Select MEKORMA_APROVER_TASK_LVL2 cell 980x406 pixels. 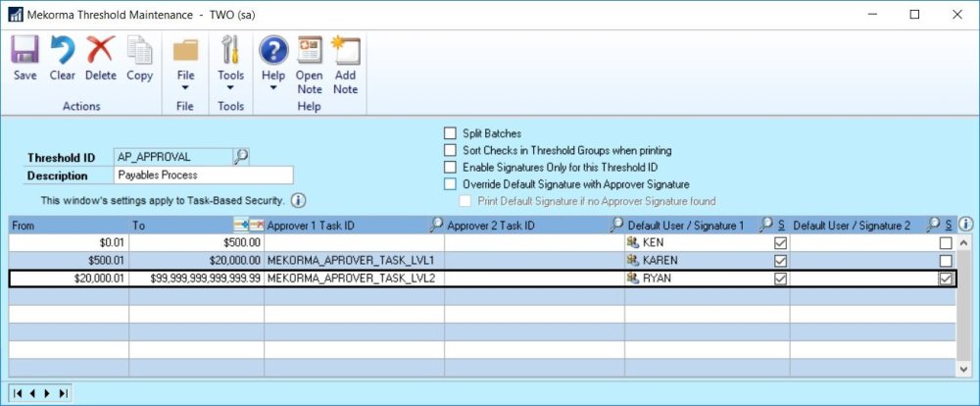pyautogui.click(x=355, y=279)
